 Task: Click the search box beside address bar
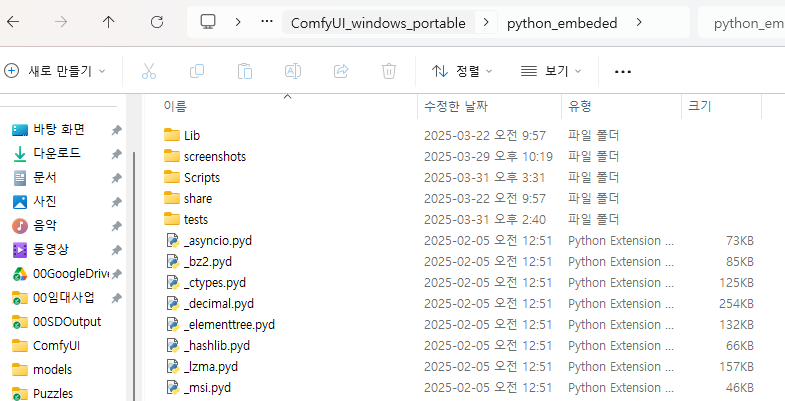pyautogui.click(x=741, y=23)
